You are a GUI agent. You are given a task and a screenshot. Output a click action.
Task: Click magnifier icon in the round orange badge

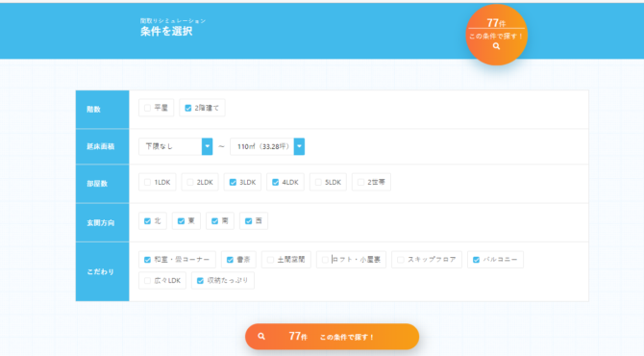point(496,46)
